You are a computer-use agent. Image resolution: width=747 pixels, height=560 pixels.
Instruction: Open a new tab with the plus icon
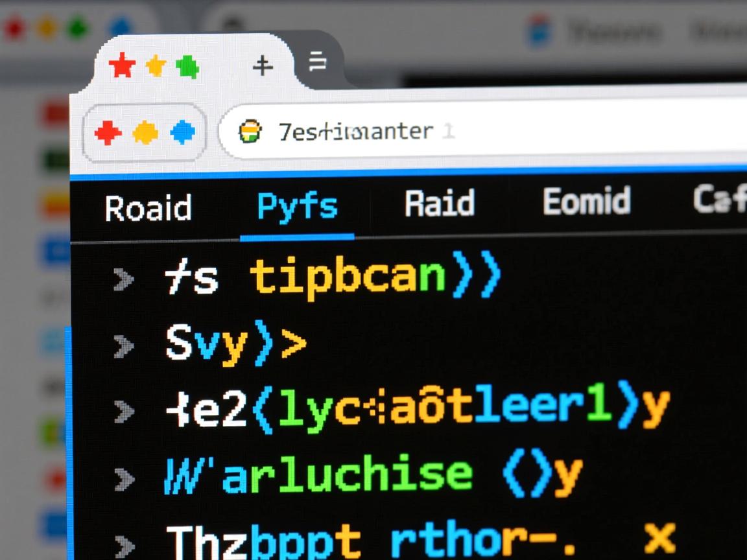click(x=262, y=65)
